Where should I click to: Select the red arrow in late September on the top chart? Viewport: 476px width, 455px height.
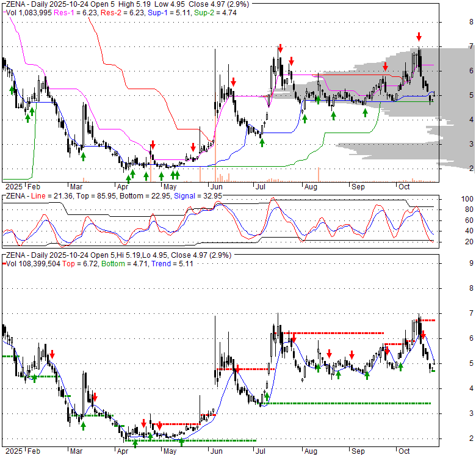click(385, 66)
